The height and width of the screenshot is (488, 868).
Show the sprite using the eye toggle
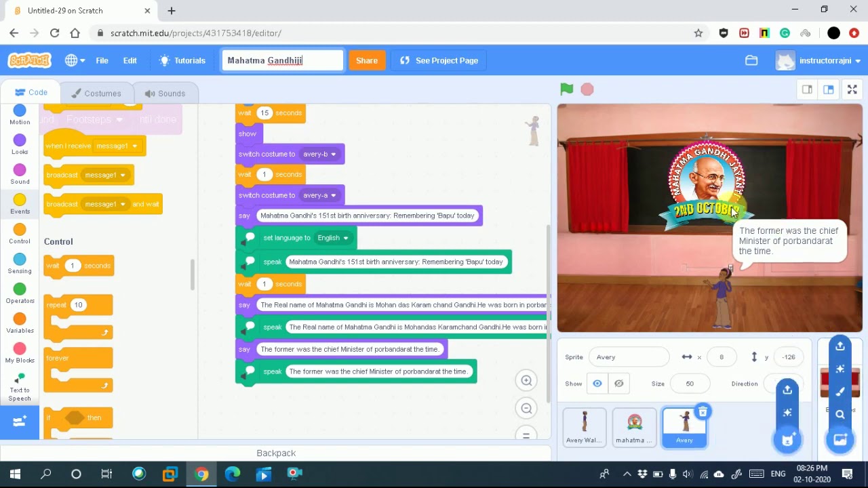tap(597, 384)
